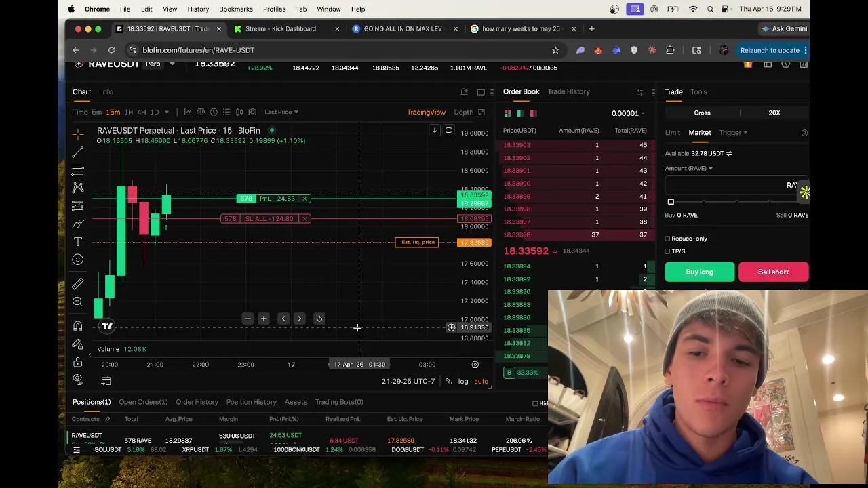
Task: Lock all drawing tools
Action: [x=78, y=362]
